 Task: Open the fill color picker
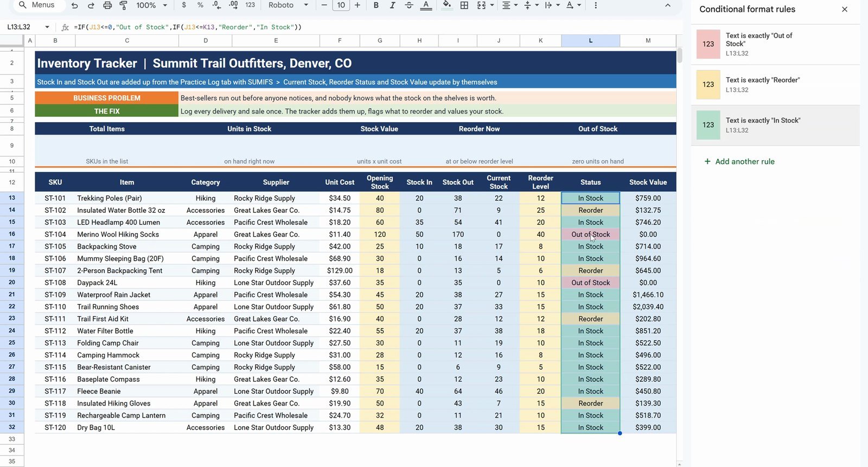[x=447, y=5]
